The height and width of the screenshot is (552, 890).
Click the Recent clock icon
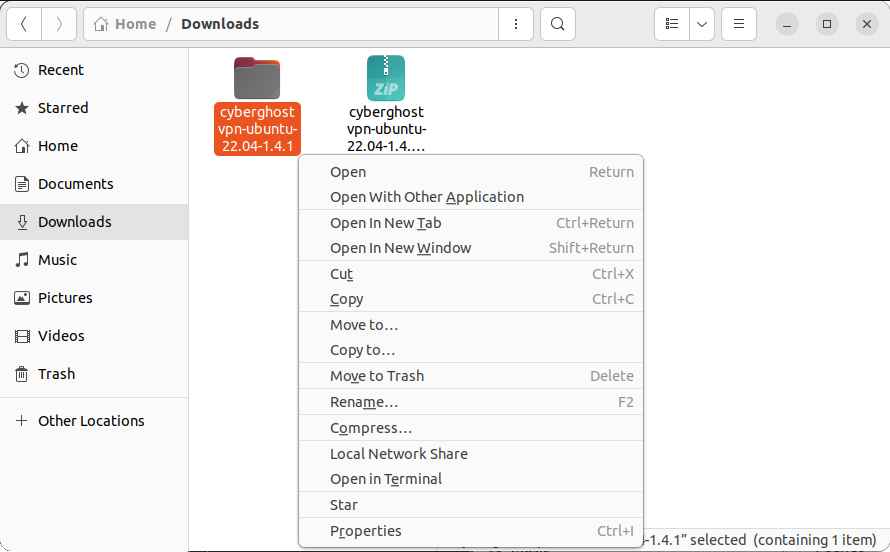(22, 70)
